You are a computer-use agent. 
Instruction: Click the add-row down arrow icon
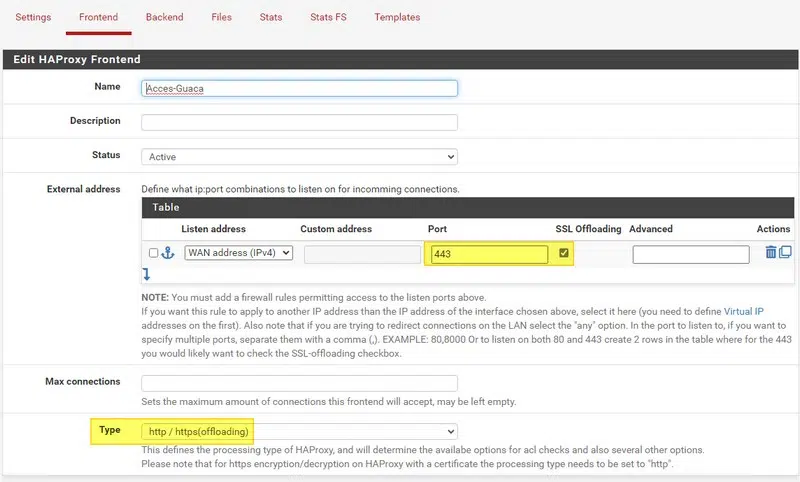tap(146, 274)
